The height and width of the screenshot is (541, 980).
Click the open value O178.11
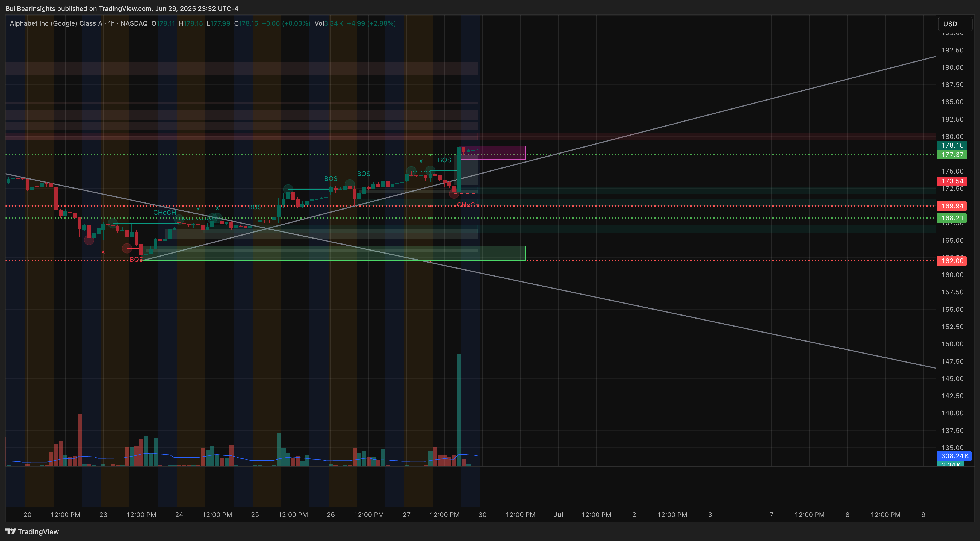[x=163, y=23]
